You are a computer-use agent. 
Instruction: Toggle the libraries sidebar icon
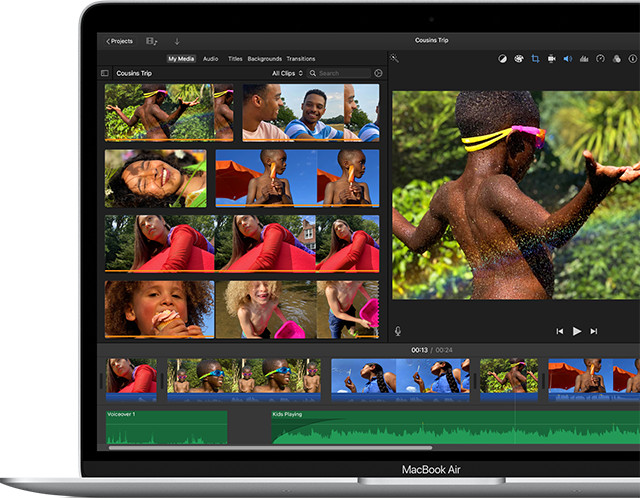[x=105, y=73]
